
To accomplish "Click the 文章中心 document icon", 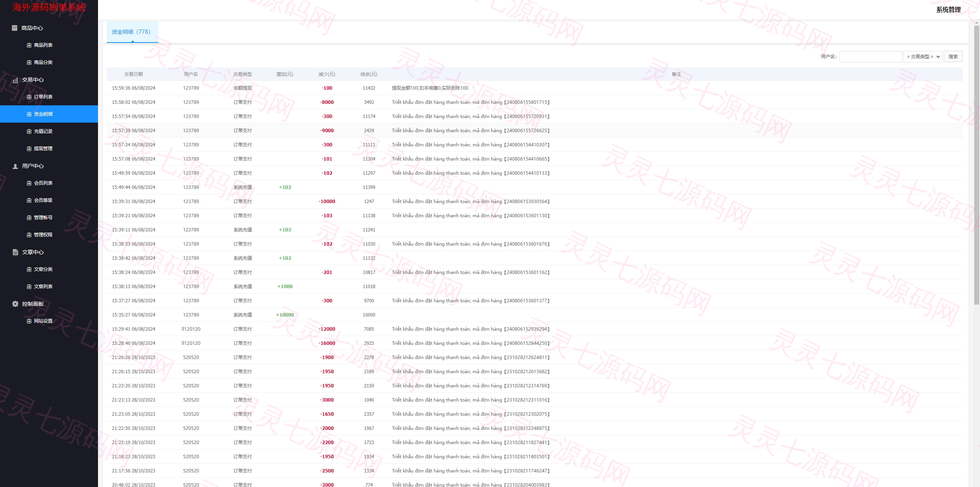I will coord(15,252).
